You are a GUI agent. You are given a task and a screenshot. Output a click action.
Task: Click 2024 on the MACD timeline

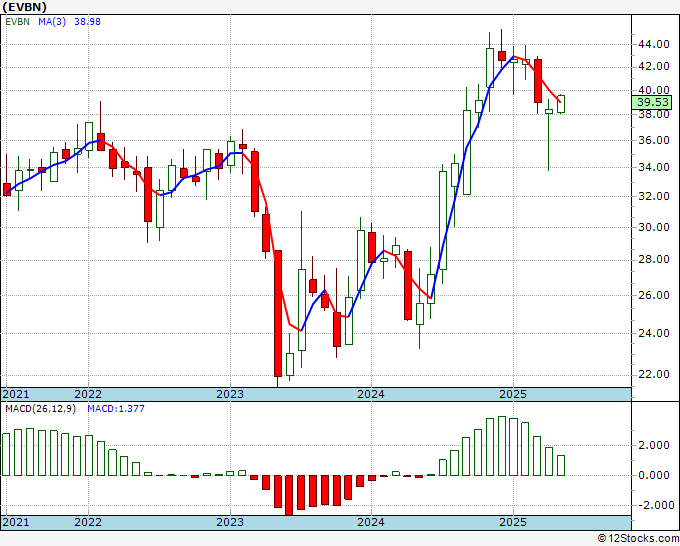(371, 522)
